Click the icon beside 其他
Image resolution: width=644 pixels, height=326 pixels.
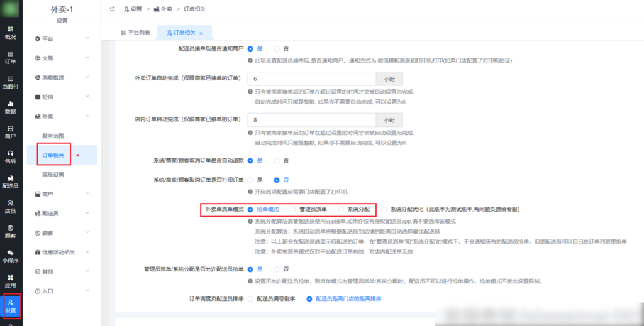pyautogui.click(x=38, y=272)
